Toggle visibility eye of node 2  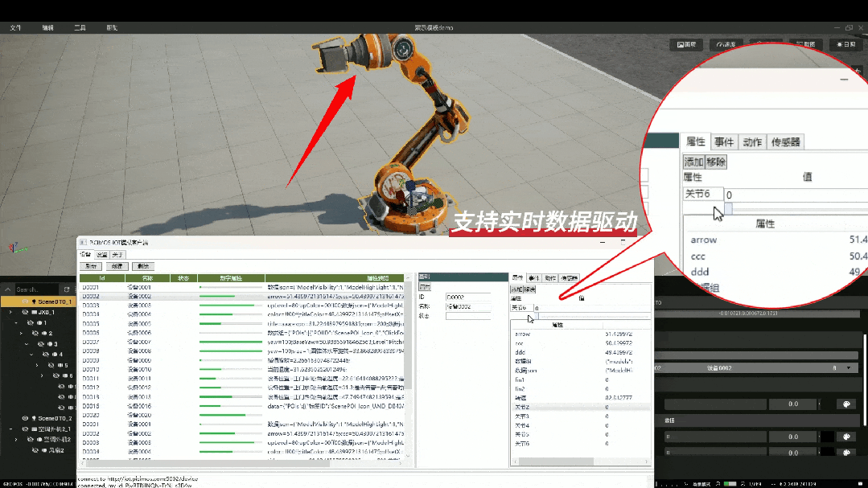click(x=35, y=333)
